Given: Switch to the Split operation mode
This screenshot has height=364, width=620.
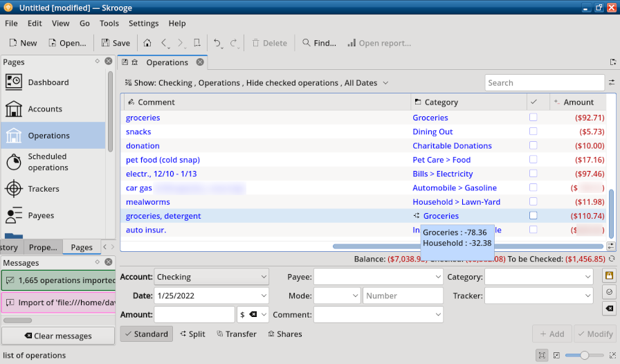Looking at the screenshot, I should click(192, 334).
